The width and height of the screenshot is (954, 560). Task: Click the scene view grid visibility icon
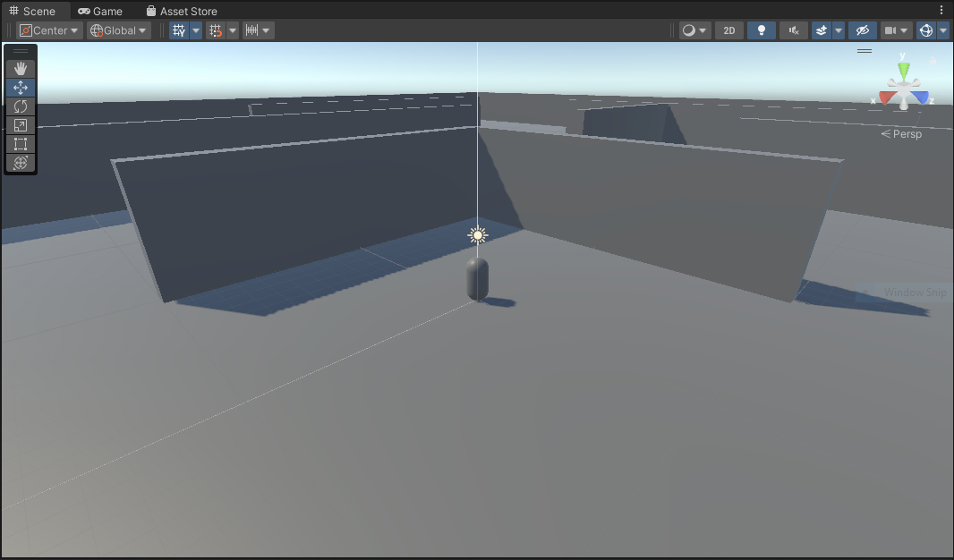tap(178, 30)
